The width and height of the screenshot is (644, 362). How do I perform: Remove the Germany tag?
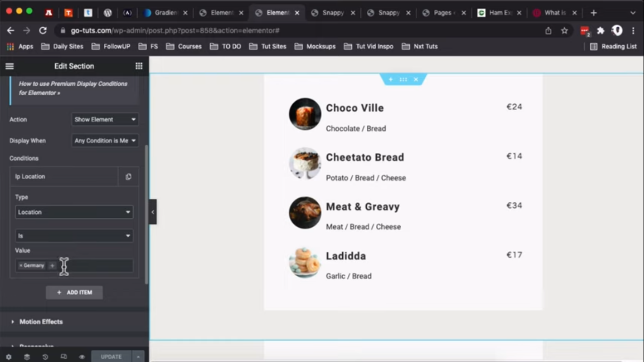coord(21,266)
